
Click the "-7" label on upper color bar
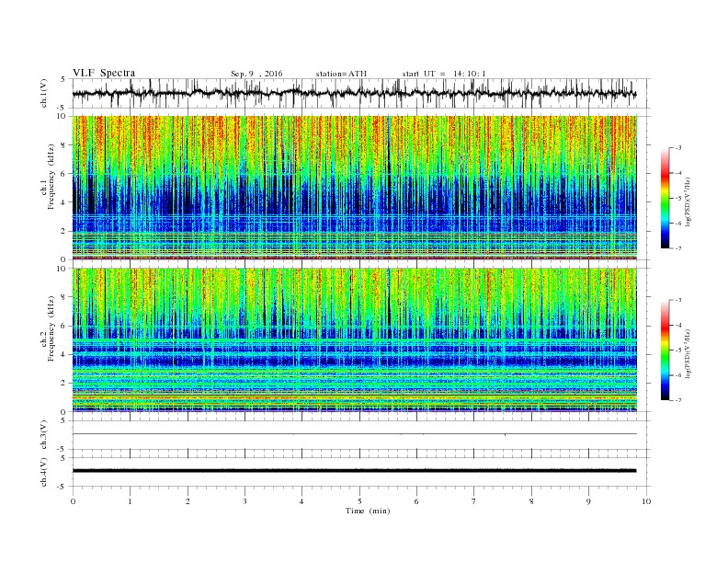[x=678, y=248]
